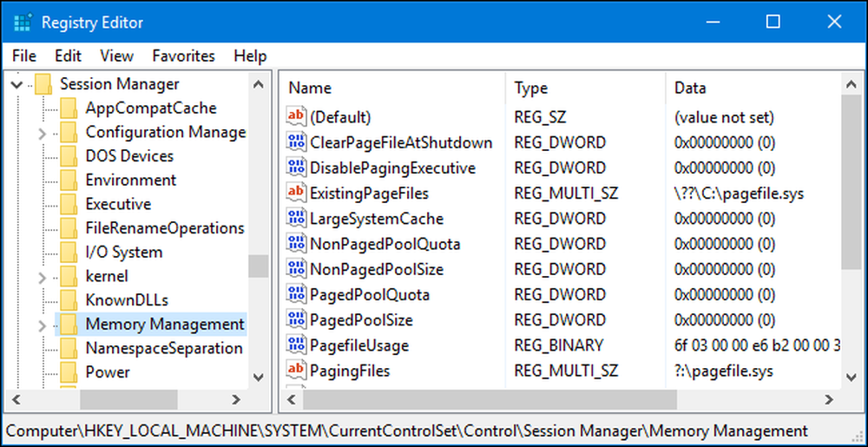Click the KnownDLLs folder icon
This screenshot has height=447, width=868.
click(x=69, y=299)
